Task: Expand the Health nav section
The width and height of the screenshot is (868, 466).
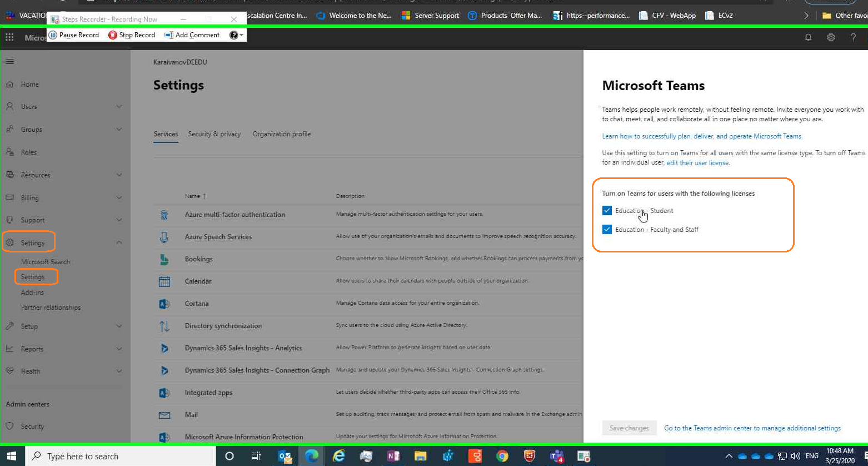Action: pos(119,371)
